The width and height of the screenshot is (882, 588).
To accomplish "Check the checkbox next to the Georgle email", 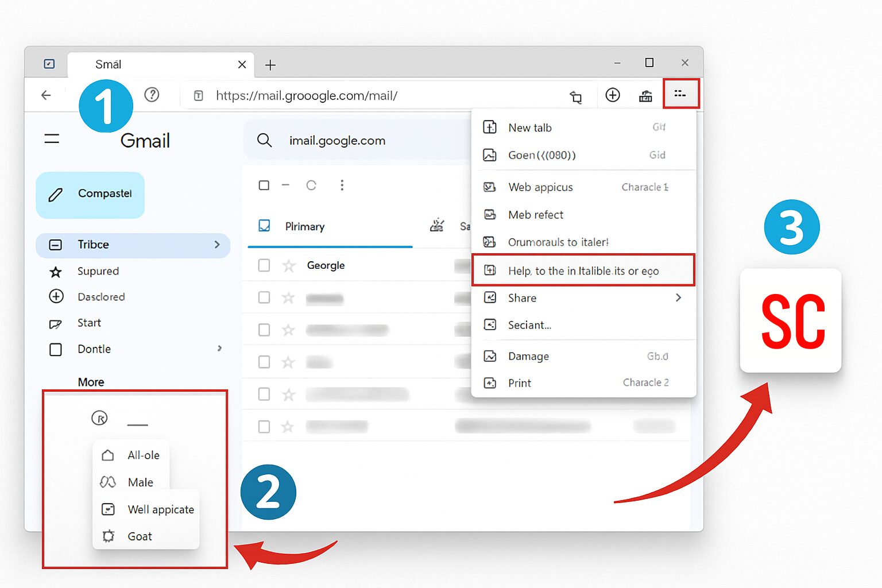I will pos(264,265).
